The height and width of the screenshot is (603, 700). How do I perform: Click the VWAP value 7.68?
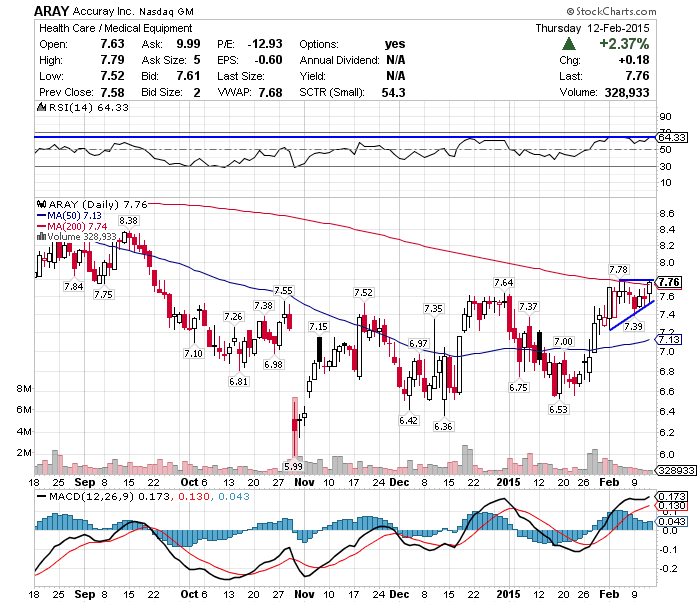click(x=271, y=92)
